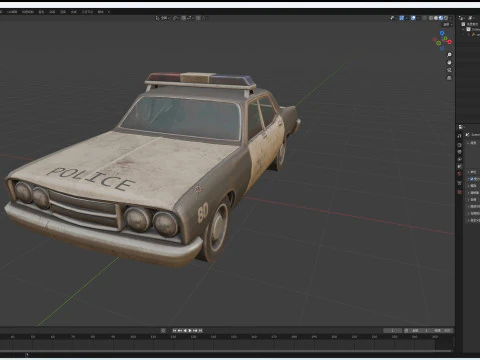Tick the blue checkbox in the properties panel
This screenshot has height=360, width=480.
pos(472,179)
